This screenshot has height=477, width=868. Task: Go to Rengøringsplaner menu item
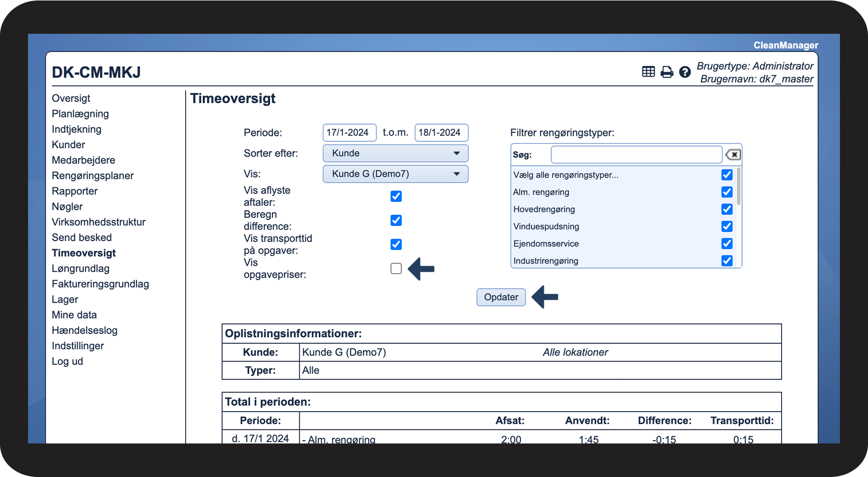pos(92,176)
